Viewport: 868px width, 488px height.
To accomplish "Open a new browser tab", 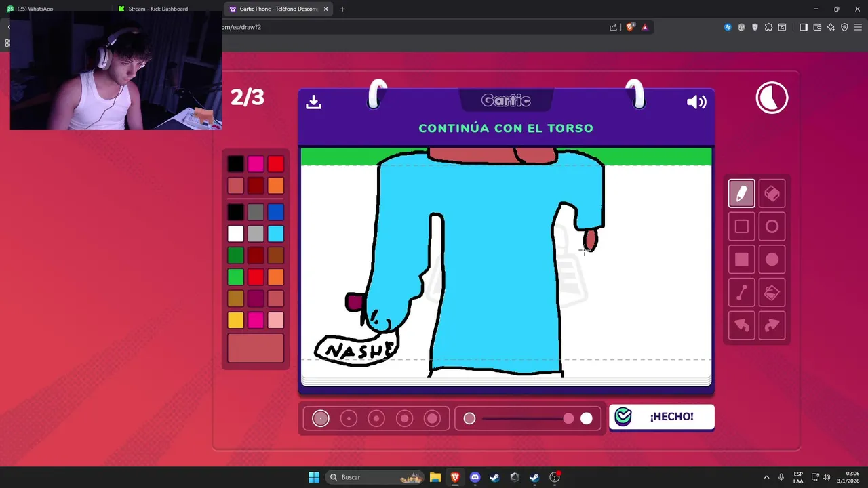I will coord(342,9).
